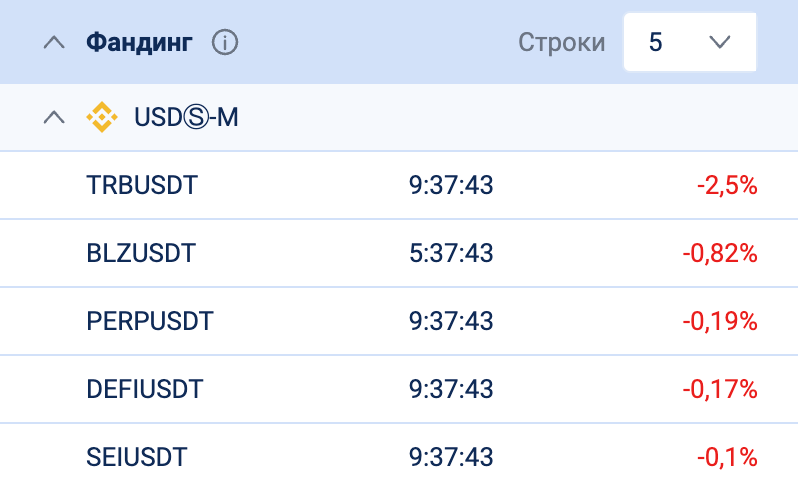Click the Строки label text
The width and height of the screenshot is (798, 488).
point(562,43)
